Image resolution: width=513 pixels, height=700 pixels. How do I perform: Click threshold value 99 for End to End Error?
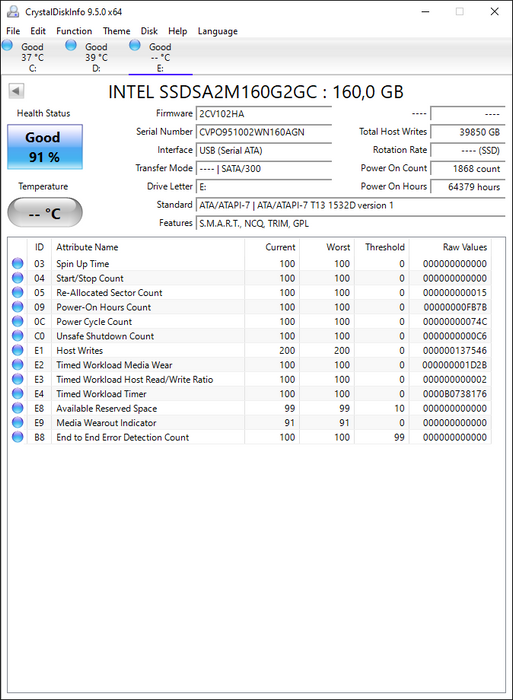pos(399,437)
